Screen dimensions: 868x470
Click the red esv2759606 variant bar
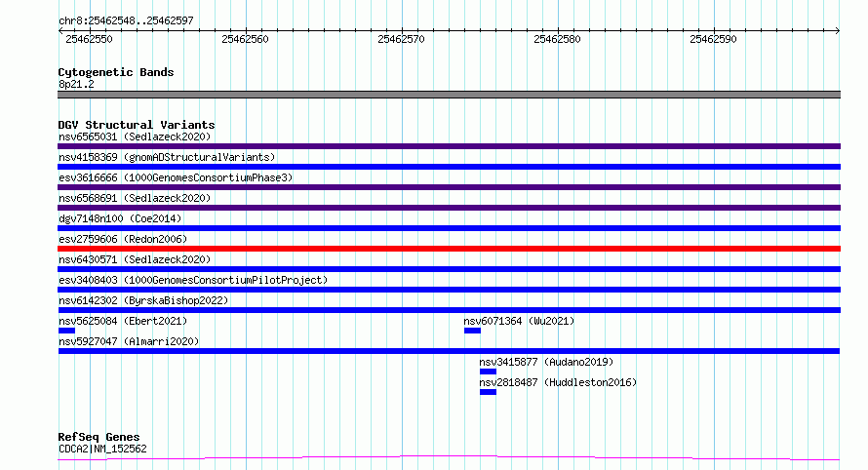point(449,249)
